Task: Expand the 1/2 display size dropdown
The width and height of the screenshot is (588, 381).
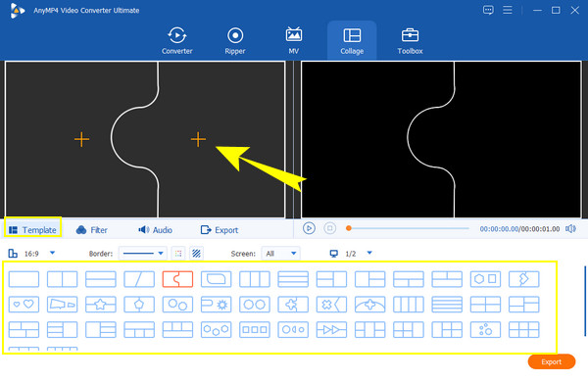Action: click(x=369, y=253)
